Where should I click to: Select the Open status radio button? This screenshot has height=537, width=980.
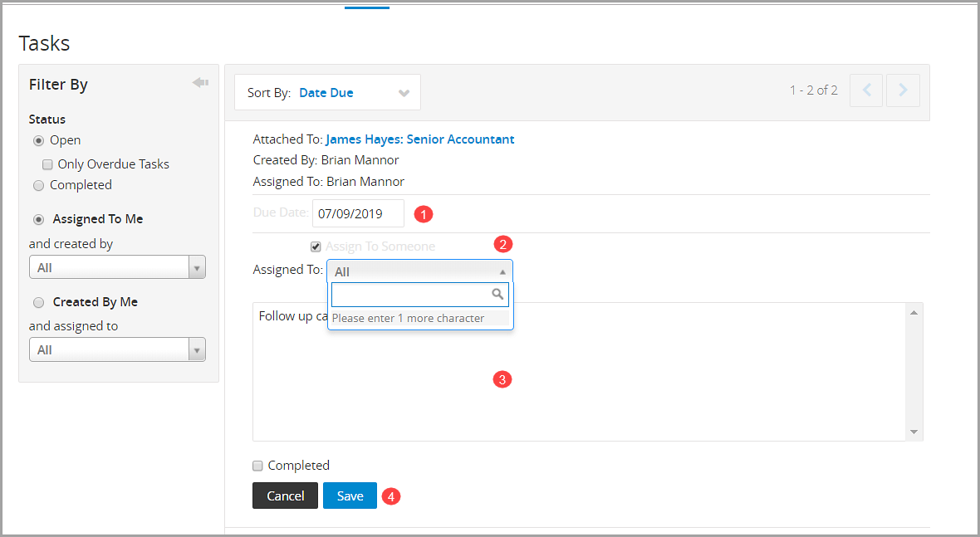tap(38, 140)
